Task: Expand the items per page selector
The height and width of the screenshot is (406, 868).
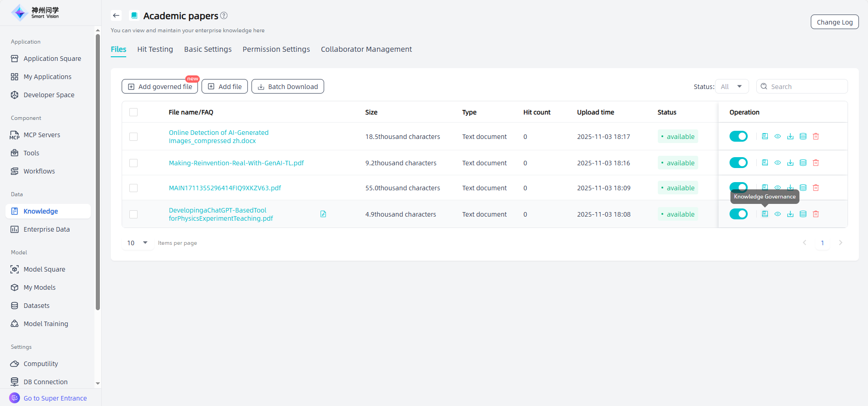Action: pos(138,243)
